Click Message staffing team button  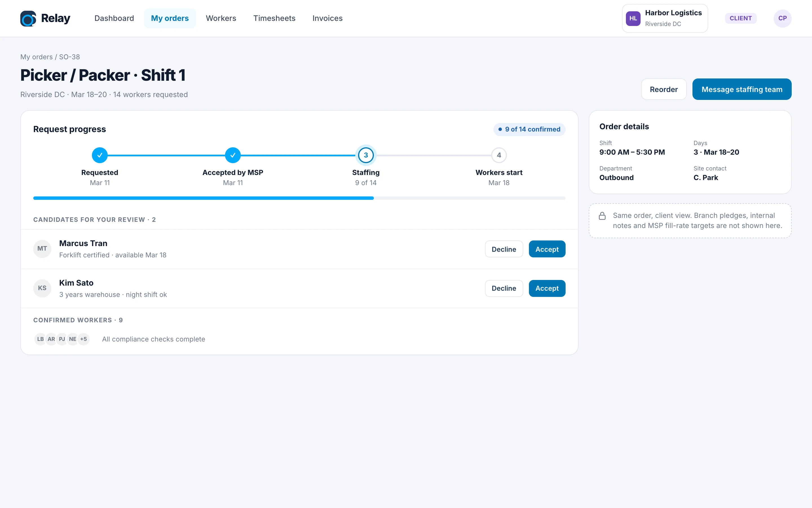pyautogui.click(x=742, y=89)
